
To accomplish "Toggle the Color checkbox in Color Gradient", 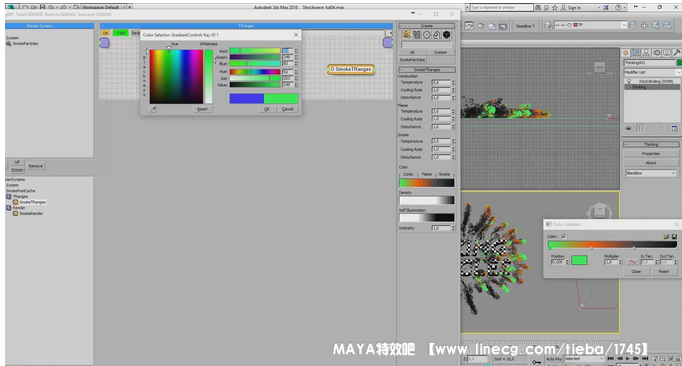I will [564, 236].
